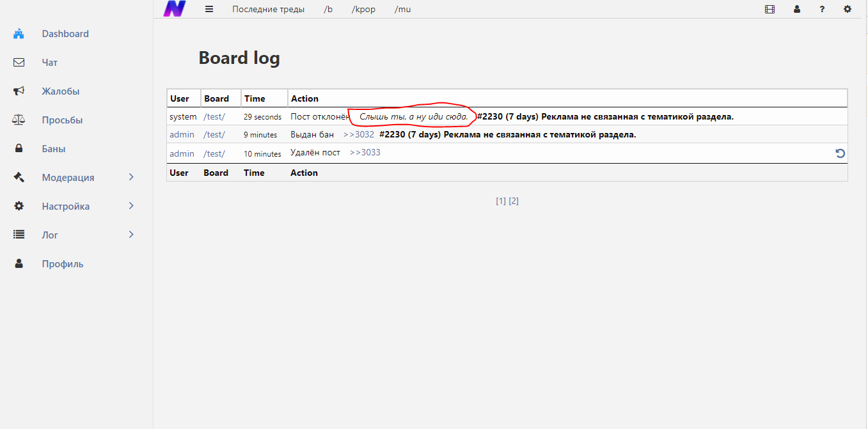Open deleted post link >>3033

coord(365,153)
